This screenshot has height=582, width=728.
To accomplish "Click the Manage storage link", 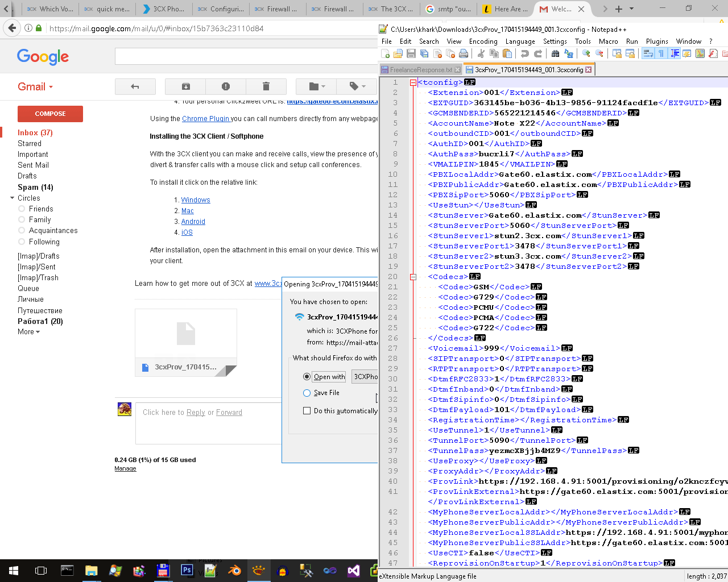I will tap(125, 469).
